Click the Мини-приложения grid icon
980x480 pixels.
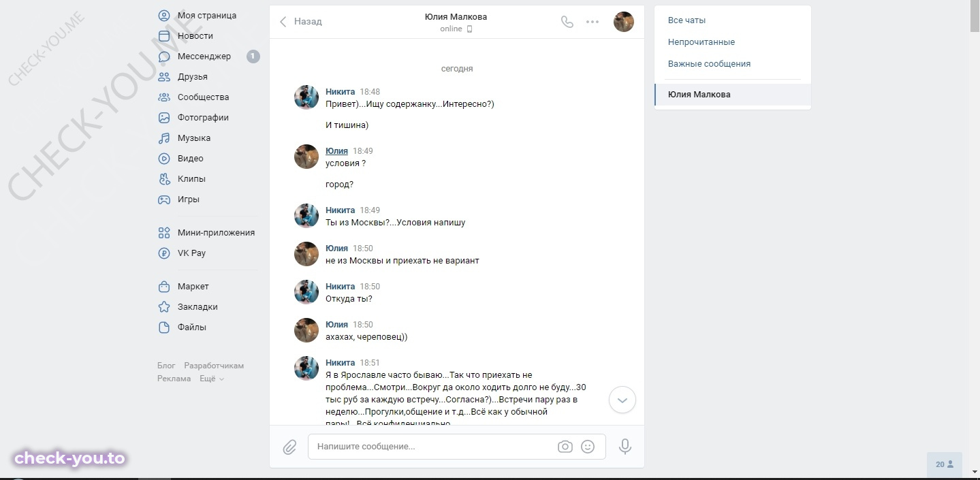coord(163,232)
